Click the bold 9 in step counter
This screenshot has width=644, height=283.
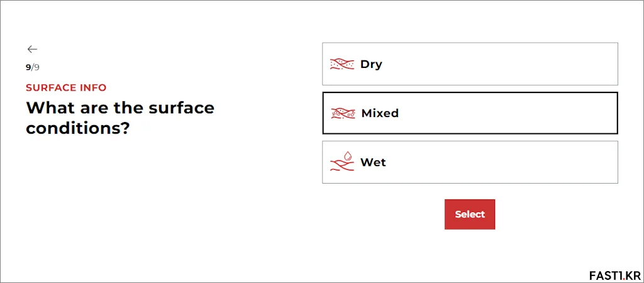point(28,67)
